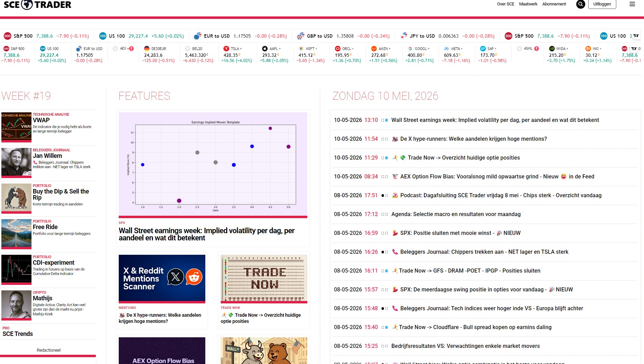Image resolution: width=644 pixels, height=364 pixels.
Task: Click the Reddit logo on Mentions Scanner
Action: [194, 277]
